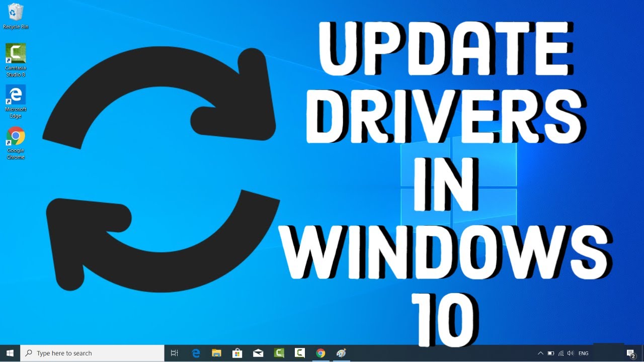Open Microsoft Store from the taskbar

tap(237, 353)
